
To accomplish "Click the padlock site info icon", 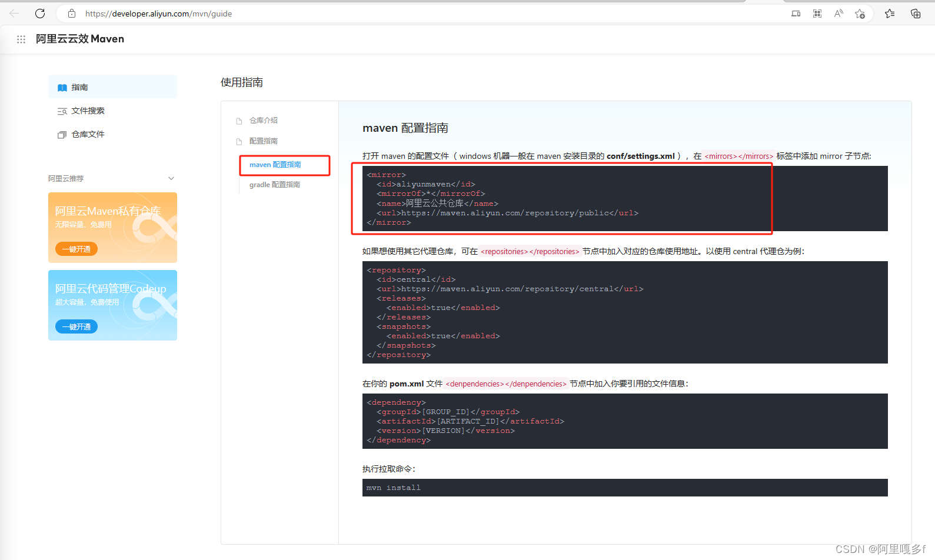I will [72, 13].
